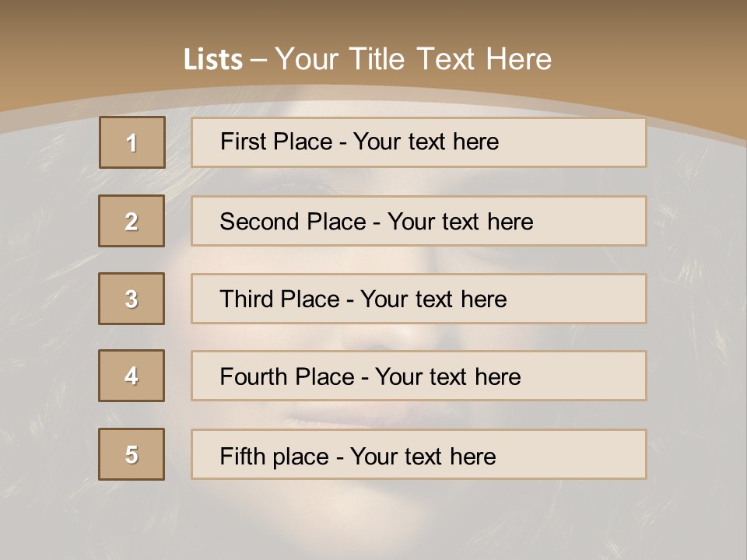Click the faded background image below list

pos(373,519)
